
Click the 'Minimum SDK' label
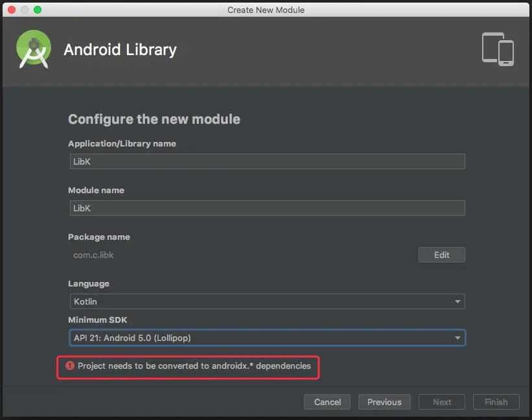pos(98,320)
